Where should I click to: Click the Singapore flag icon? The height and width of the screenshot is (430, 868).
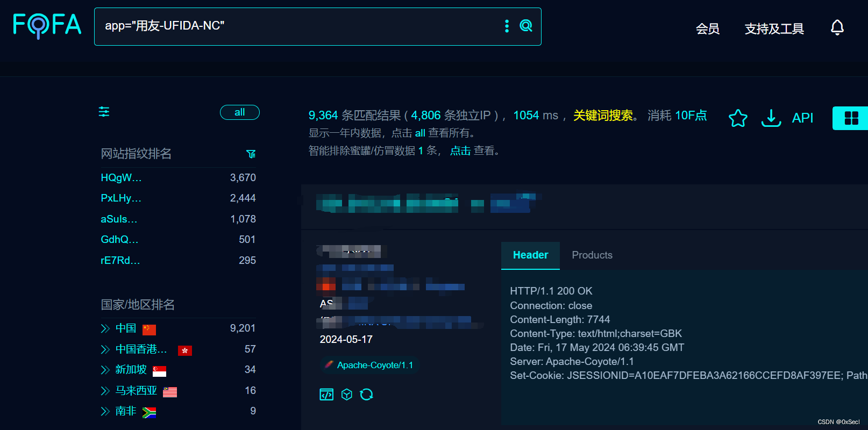[x=159, y=371]
